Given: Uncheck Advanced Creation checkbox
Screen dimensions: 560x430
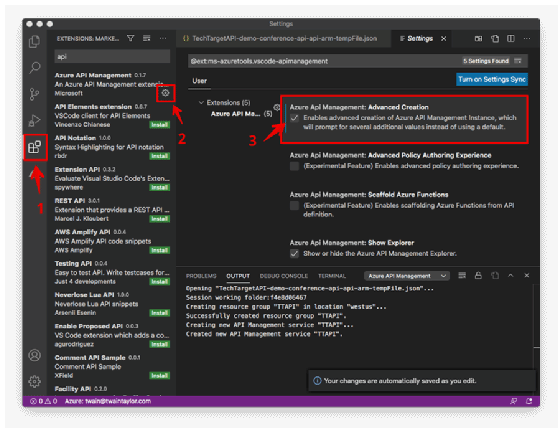Looking at the screenshot, I should coord(294,118).
